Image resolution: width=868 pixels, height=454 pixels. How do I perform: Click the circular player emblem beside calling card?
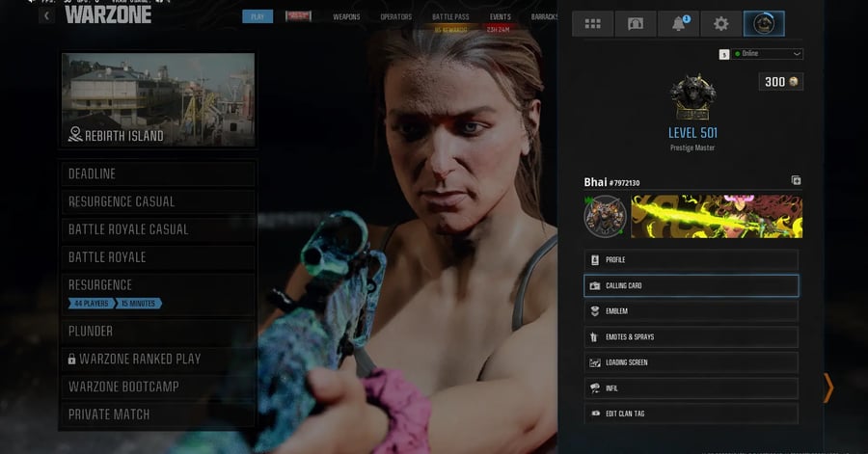click(605, 216)
